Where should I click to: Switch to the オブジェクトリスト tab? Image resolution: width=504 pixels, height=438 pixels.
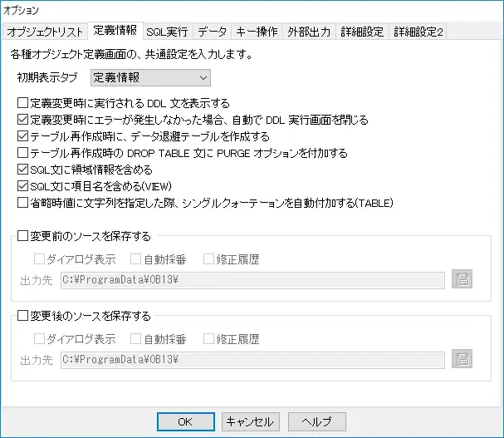click(45, 32)
